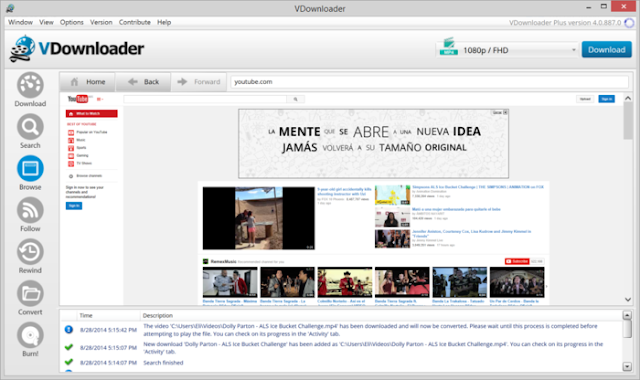Click the YouTube search magnifier button

296,99
